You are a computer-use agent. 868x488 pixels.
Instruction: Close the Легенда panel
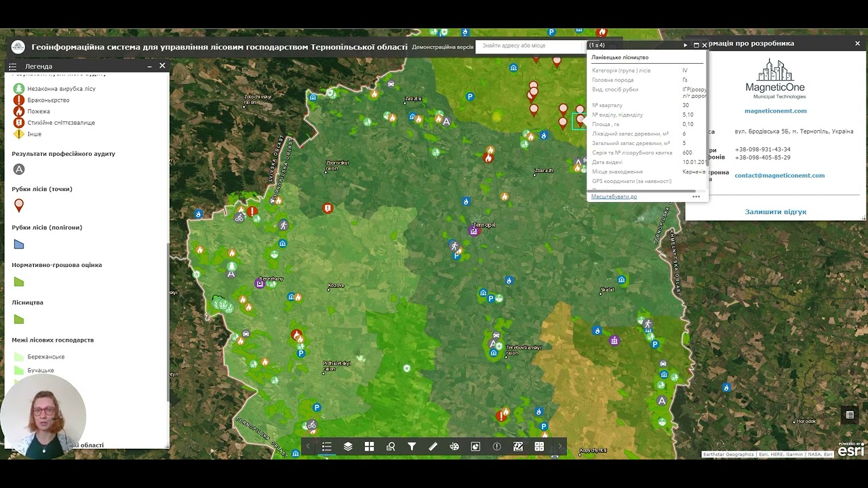(162, 66)
